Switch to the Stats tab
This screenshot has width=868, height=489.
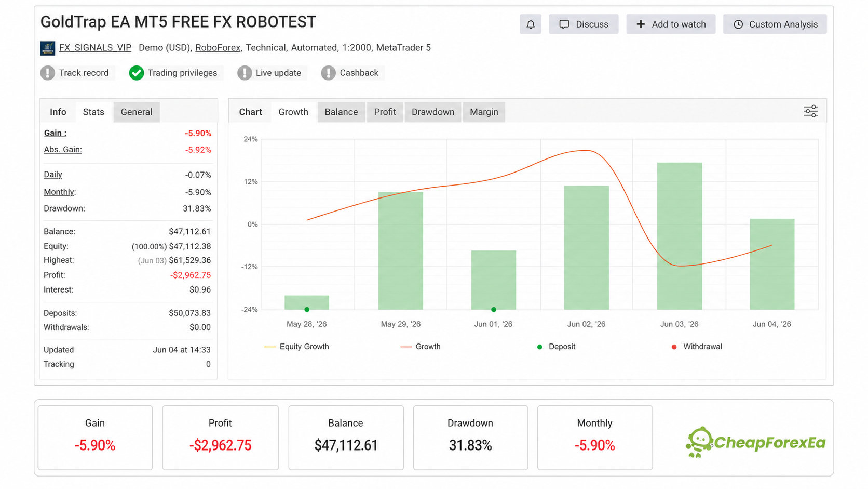pos(93,112)
